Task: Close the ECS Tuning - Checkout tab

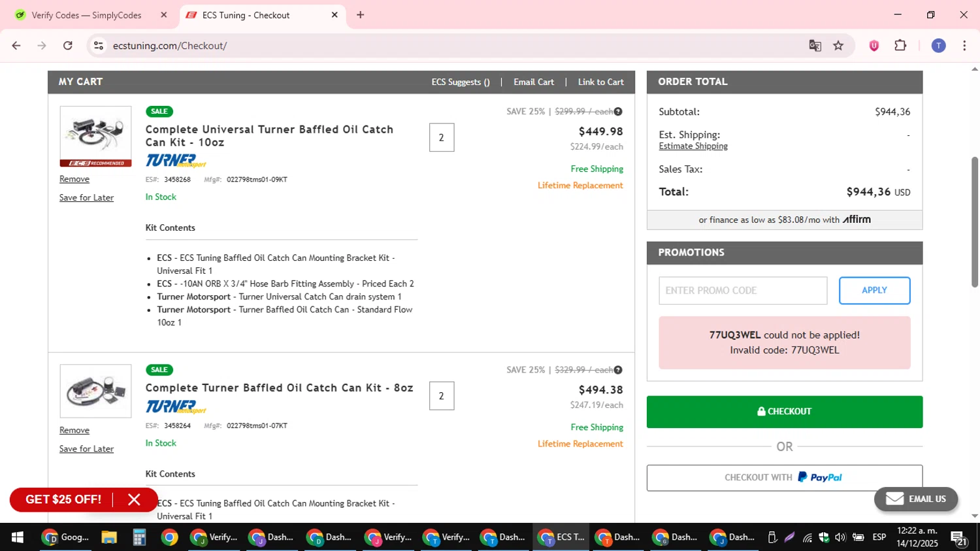Action: 335,14
